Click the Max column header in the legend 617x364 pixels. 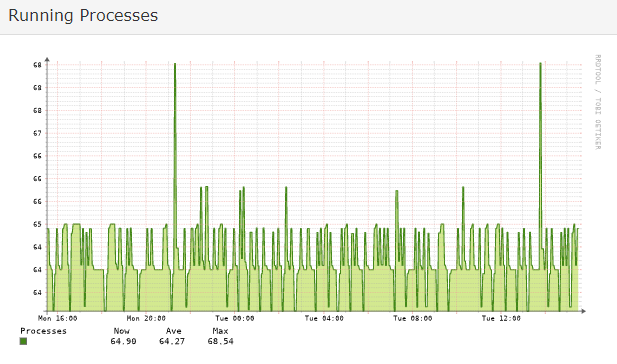220,331
